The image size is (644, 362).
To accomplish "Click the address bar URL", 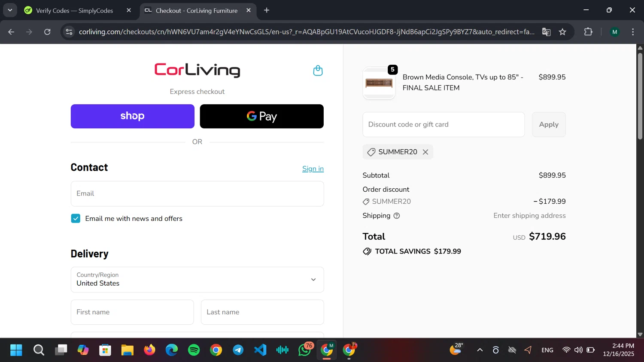I will click(307, 32).
